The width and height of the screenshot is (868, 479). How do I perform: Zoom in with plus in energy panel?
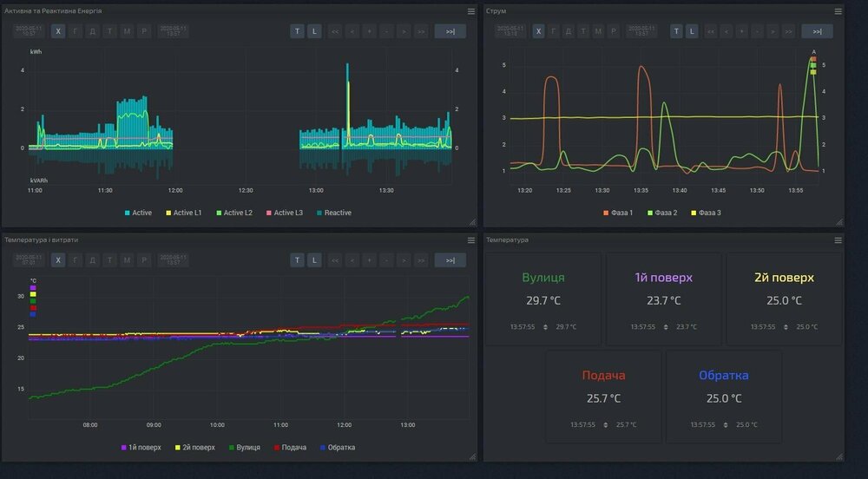[369, 31]
